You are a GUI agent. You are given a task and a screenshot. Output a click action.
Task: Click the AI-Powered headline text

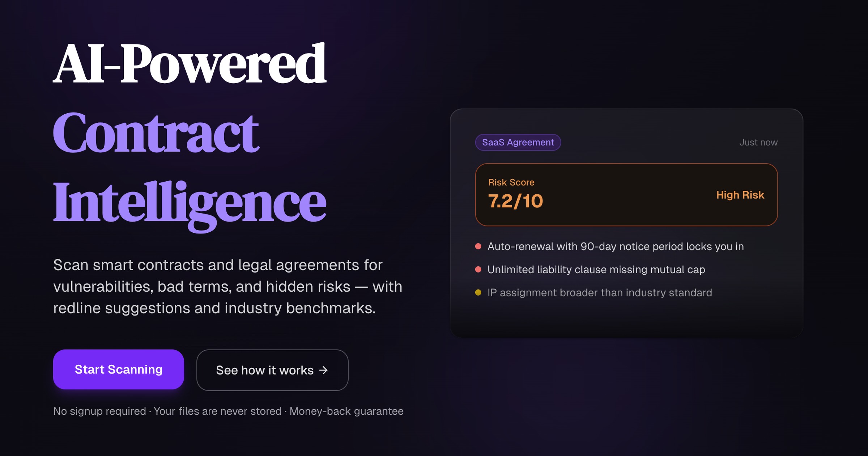(x=190, y=64)
